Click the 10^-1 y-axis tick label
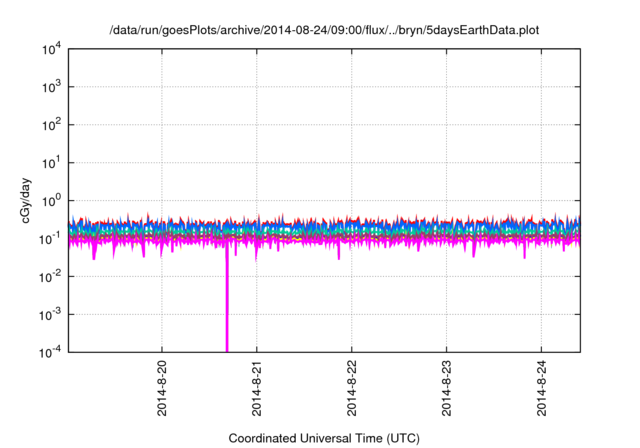Image resolution: width=640 pixels, height=448 pixels. pos(50,239)
